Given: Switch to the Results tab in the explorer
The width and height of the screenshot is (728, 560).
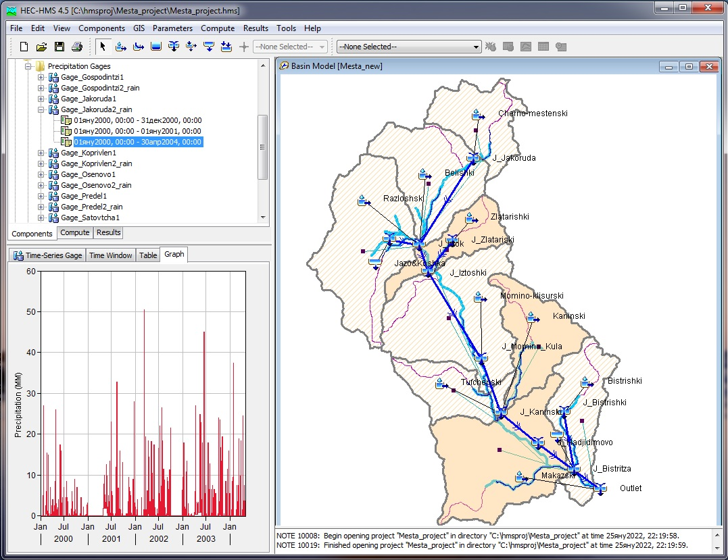Looking at the screenshot, I should [109, 232].
